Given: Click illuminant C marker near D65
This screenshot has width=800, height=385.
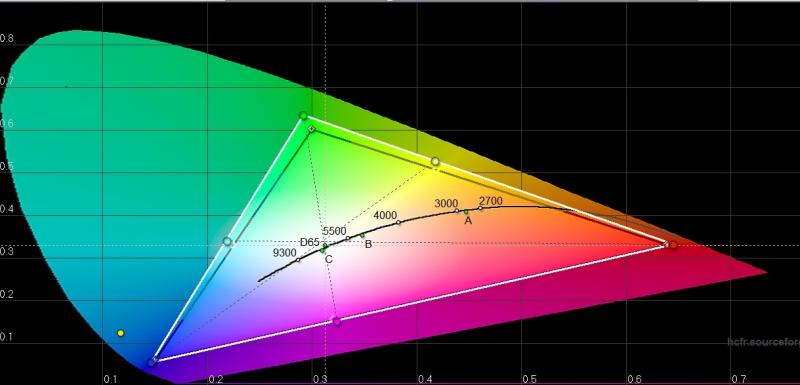Looking at the screenshot, I should tap(322, 250).
